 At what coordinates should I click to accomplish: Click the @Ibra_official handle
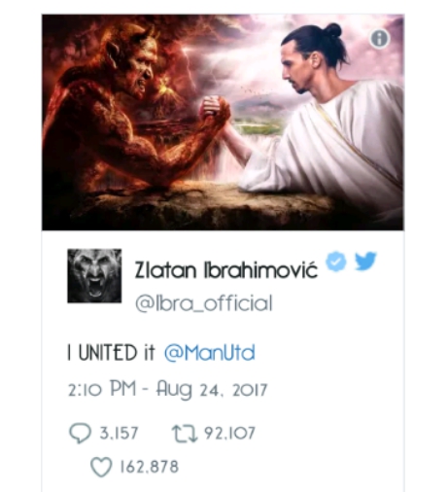(204, 303)
